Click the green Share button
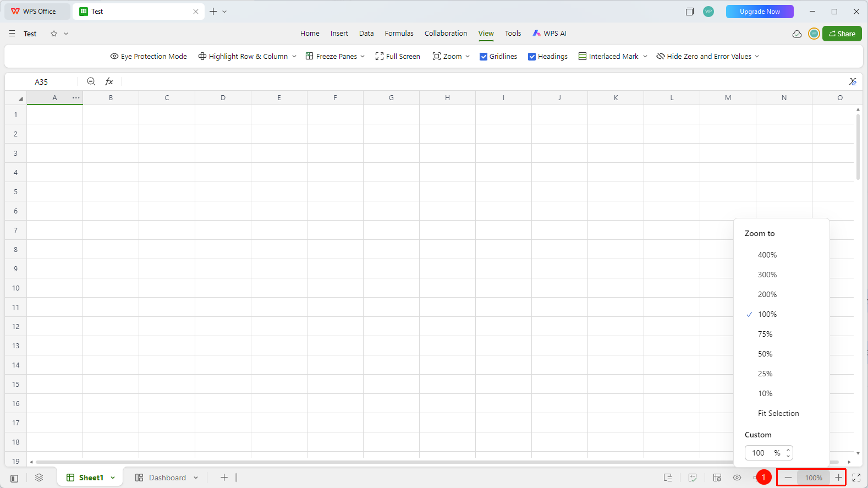This screenshot has width=868, height=488. 842,34
